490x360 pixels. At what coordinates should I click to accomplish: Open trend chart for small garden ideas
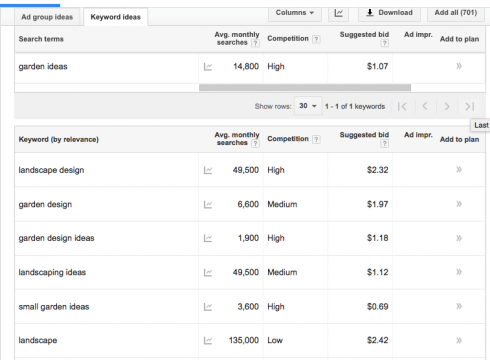pos(208,307)
